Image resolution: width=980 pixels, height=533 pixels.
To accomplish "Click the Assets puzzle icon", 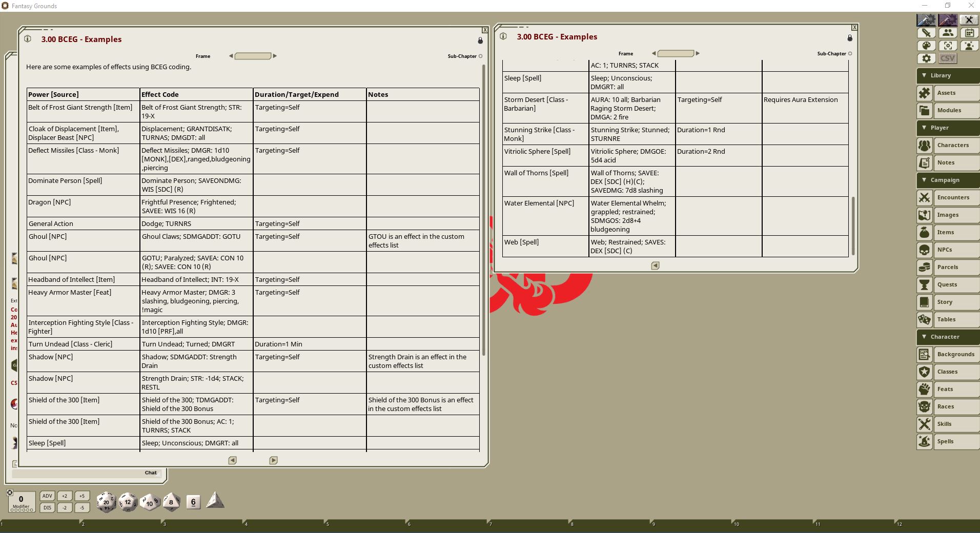I will pyautogui.click(x=925, y=93).
